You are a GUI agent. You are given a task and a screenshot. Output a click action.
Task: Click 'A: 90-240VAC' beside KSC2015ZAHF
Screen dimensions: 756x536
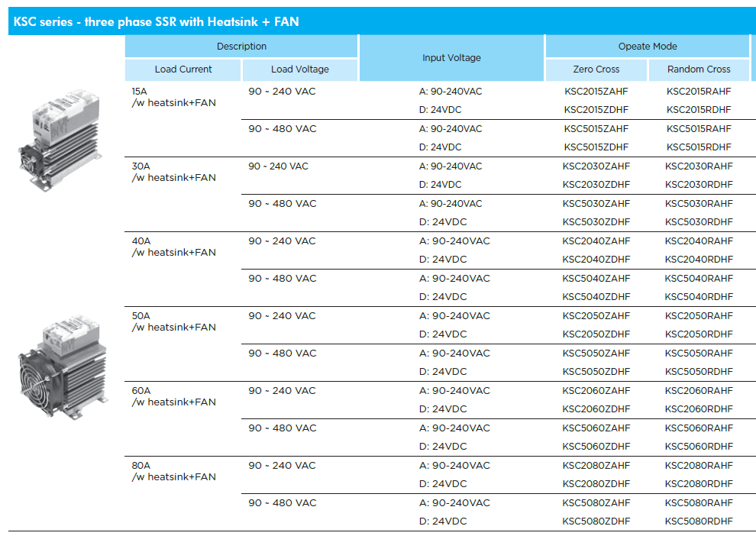(451, 91)
